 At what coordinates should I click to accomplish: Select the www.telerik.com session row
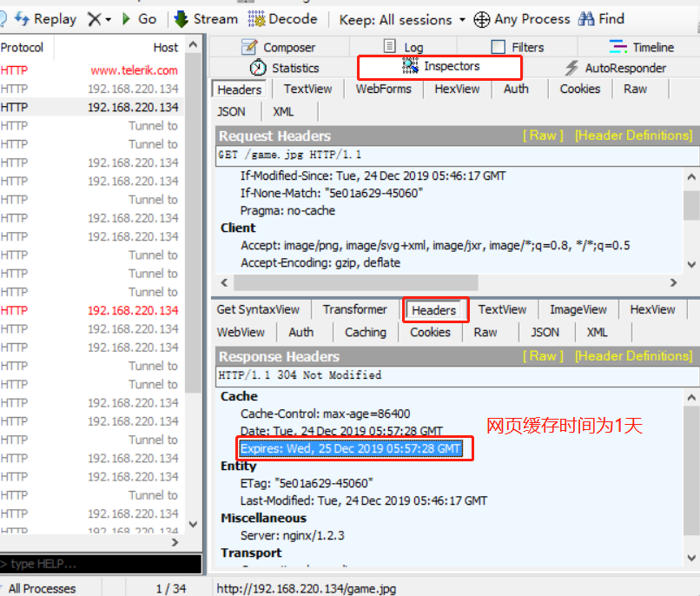pyautogui.click(x=92, y=70)
